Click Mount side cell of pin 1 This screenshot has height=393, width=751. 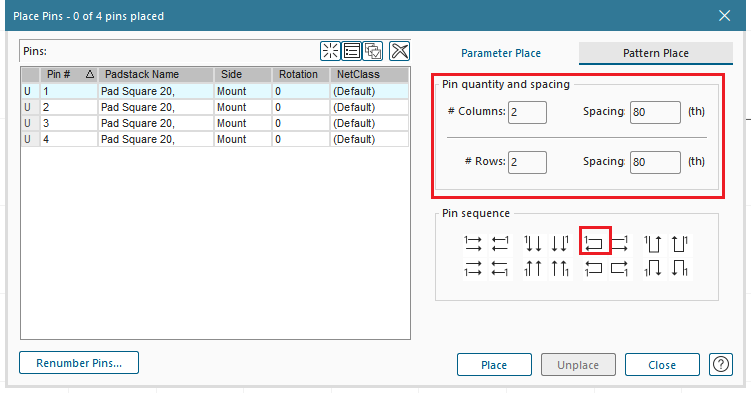tap(242, 91)
